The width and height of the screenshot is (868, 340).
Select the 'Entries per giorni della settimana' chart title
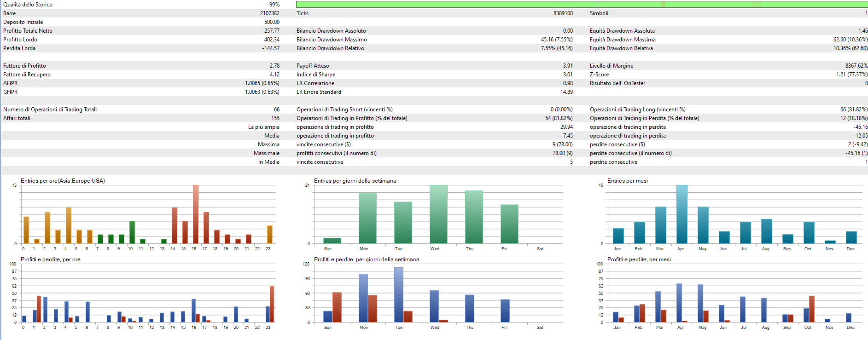355,181
